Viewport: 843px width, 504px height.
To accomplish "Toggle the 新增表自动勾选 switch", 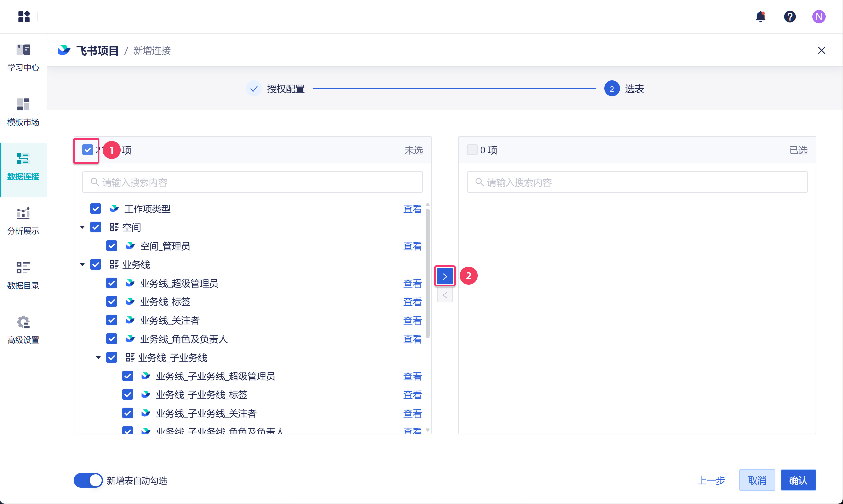I will (x=88, y=480).
